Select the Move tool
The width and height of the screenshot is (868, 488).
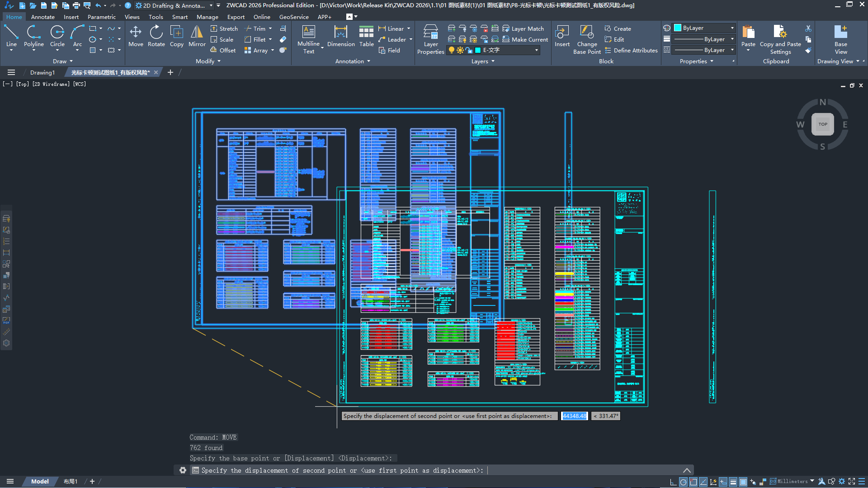pos(136,36)
